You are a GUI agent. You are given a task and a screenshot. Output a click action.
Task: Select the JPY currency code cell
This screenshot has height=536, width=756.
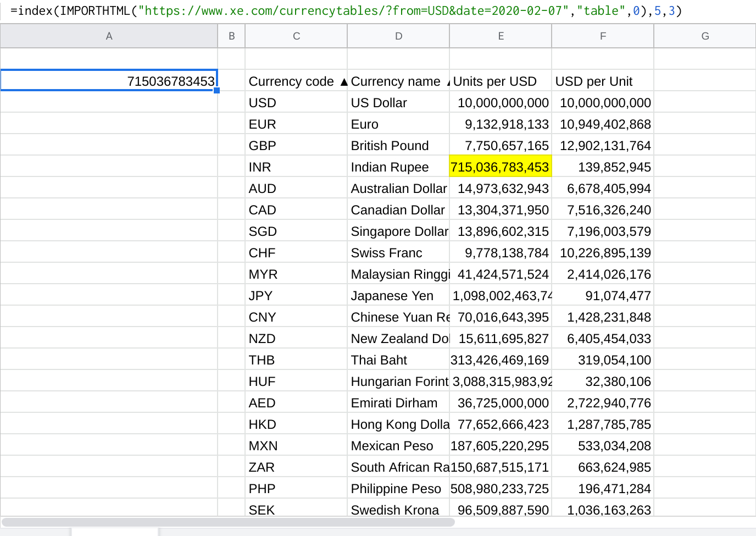coord(296,295)
